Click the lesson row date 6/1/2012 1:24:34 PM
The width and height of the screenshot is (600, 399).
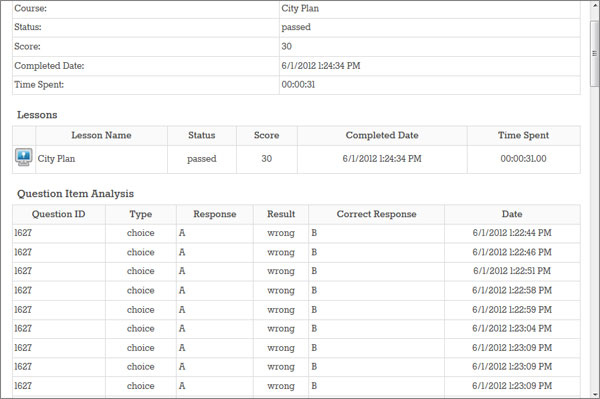point(382,159)
